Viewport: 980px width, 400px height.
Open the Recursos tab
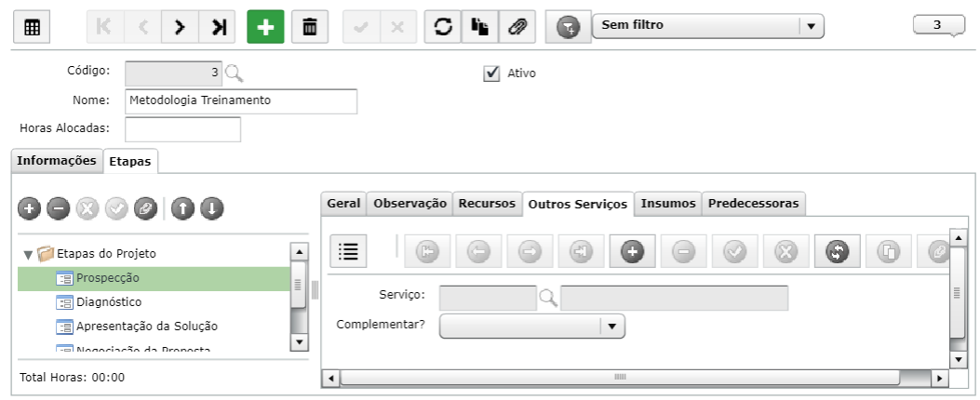pos(487,203)
